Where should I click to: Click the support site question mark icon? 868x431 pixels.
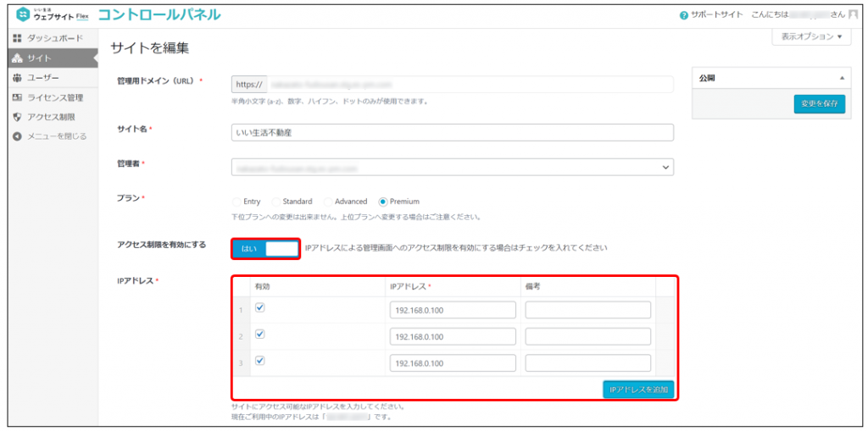684,16
